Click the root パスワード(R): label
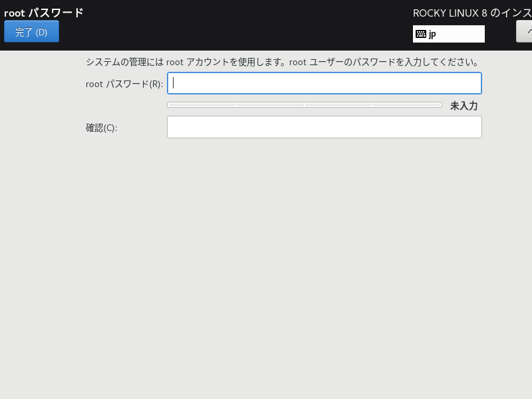Screen dimensions: 532x399 tap(124, 84)
